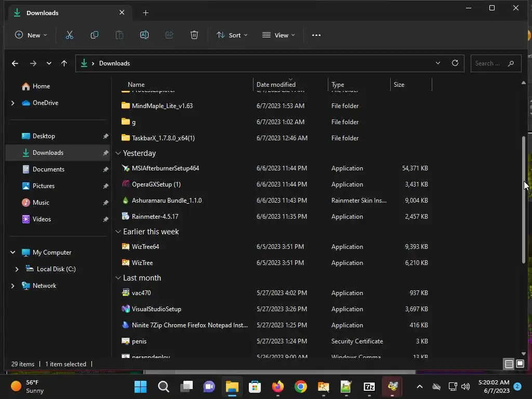Viewport: 532px width, 399px height.
Task: Collapse the My Computer tree node
Action: click(13, 252)
